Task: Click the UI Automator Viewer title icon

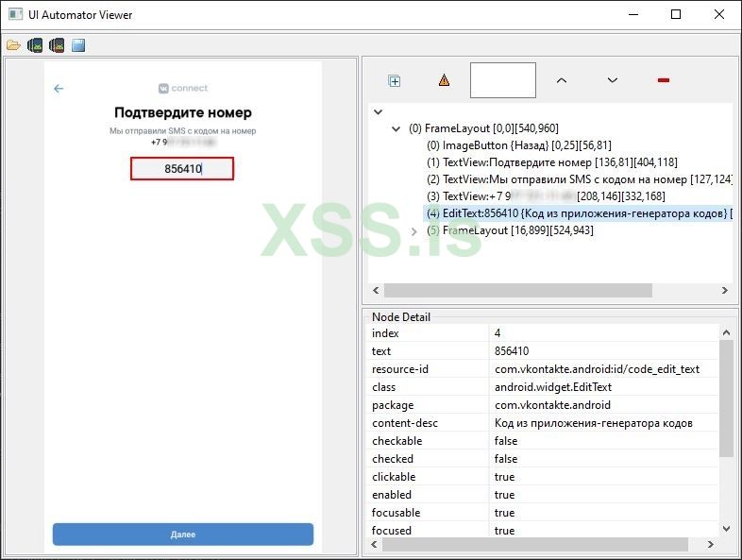Action: [16, 14]
